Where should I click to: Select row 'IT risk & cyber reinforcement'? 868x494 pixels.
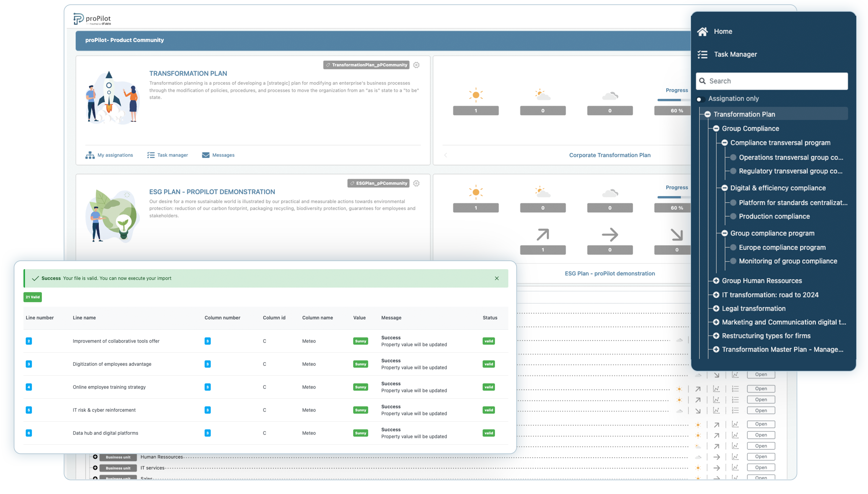coord(266,410)
